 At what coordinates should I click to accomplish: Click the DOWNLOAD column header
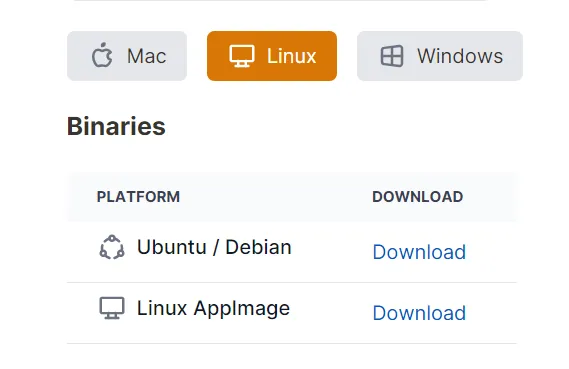pos(418,197)
